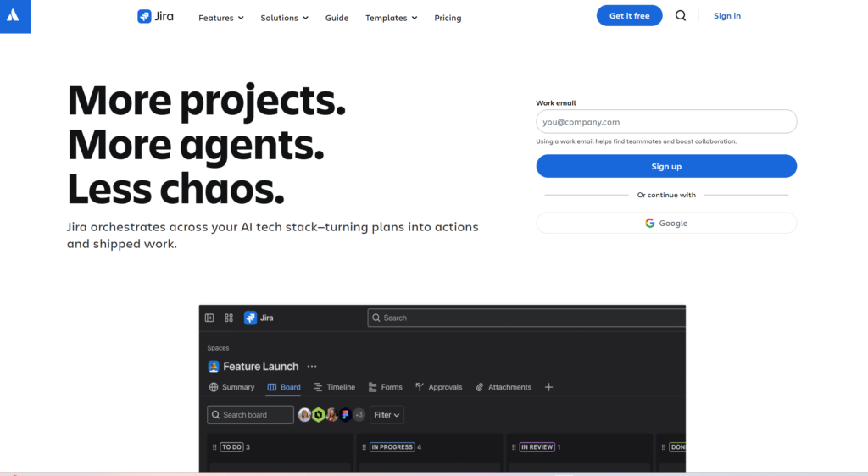Click drag handle of IN REVIEW column
Viewport: 868px width, 476px height.
tap(514, 447)
